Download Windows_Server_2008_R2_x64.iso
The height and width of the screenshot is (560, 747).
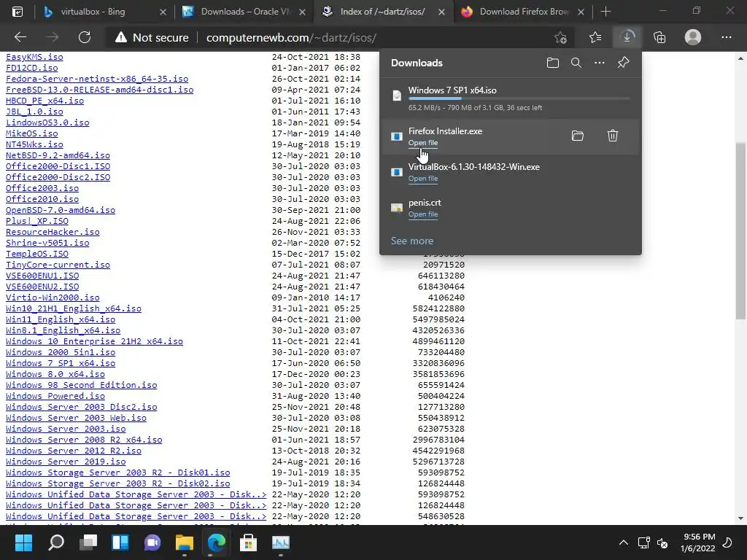click(84, 440)
